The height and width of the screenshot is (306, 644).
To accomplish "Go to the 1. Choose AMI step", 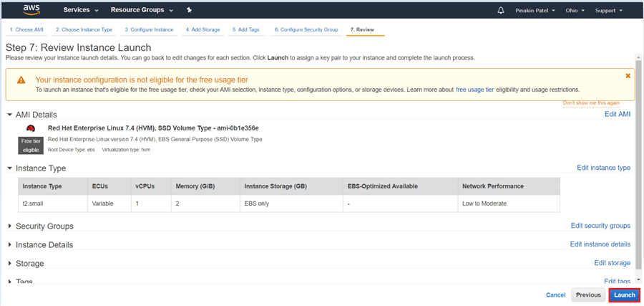I will pos(26,29).
